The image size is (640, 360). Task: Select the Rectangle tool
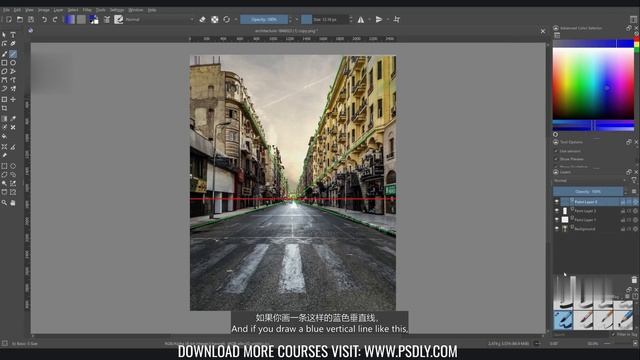pos(4,63)
